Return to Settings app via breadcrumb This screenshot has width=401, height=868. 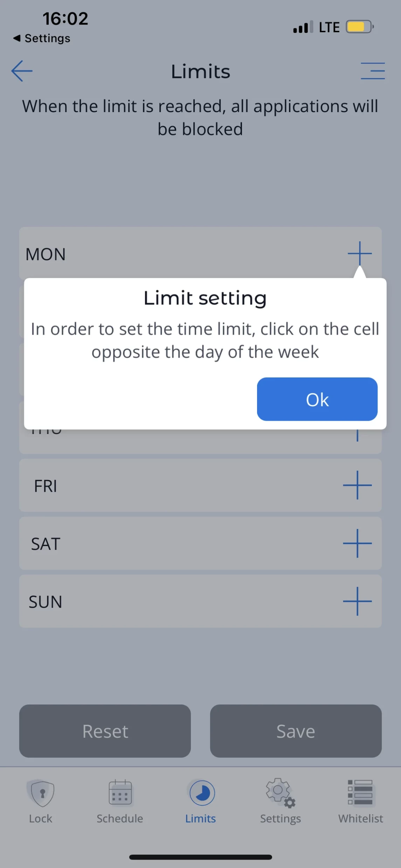tap(42, 38)
